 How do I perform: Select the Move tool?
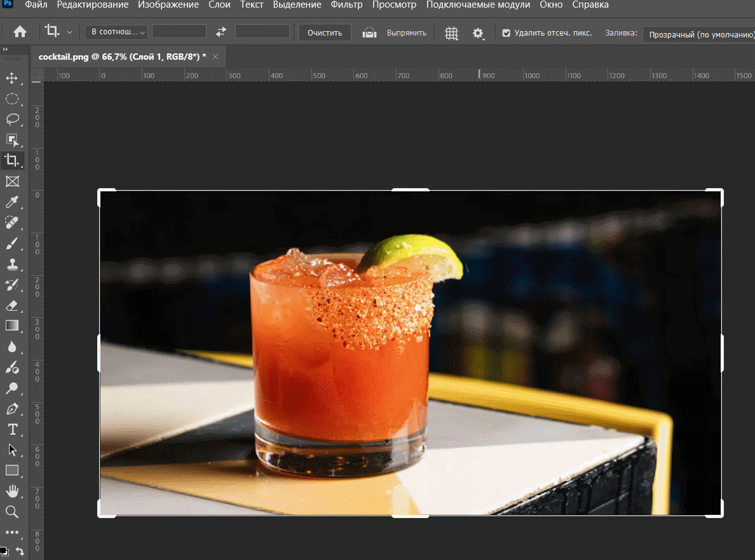coord(11,78)
